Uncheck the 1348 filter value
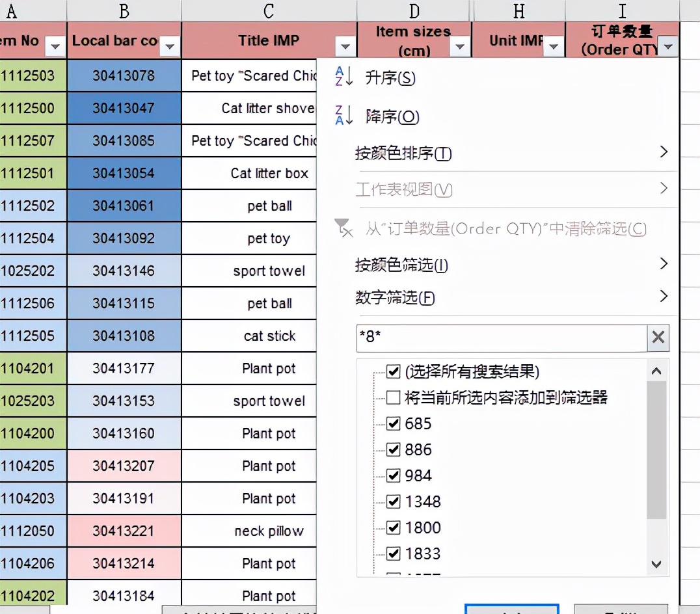Viewport: 700px width, 614px height. click(x=394, y=501)
